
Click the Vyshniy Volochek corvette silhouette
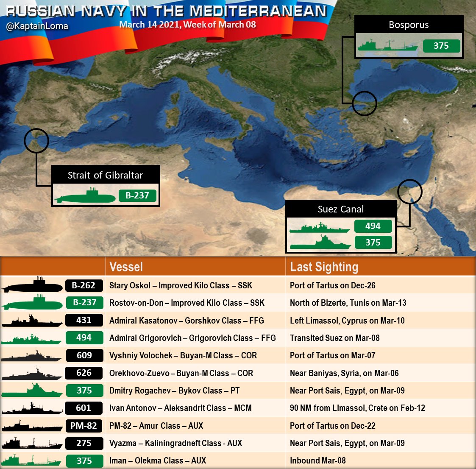tap(31, 356)
